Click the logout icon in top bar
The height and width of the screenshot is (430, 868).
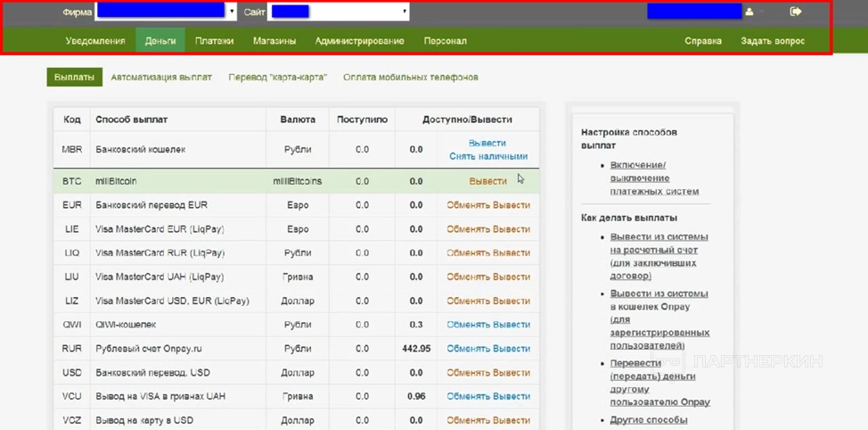point(796,12)
